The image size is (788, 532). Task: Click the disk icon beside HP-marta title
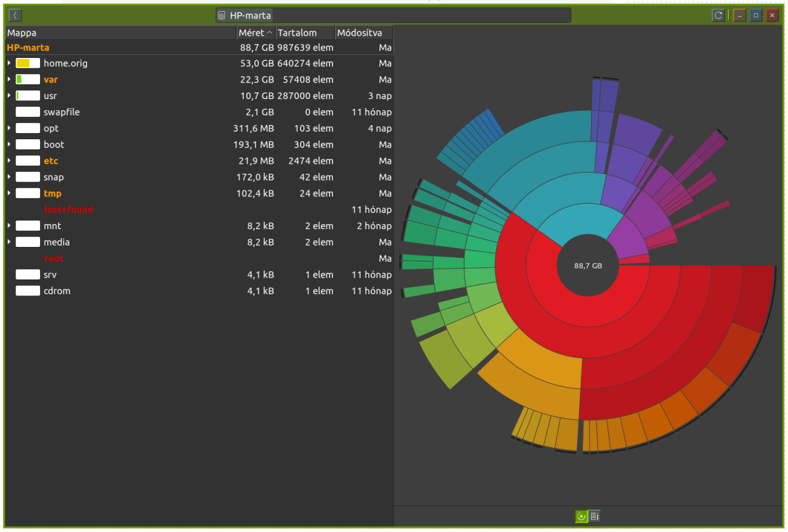[x=222, y=15]
